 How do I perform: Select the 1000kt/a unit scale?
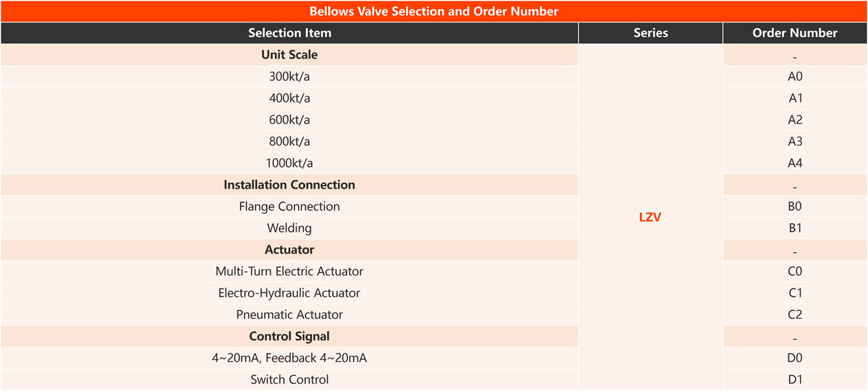(x=289, y=163)
